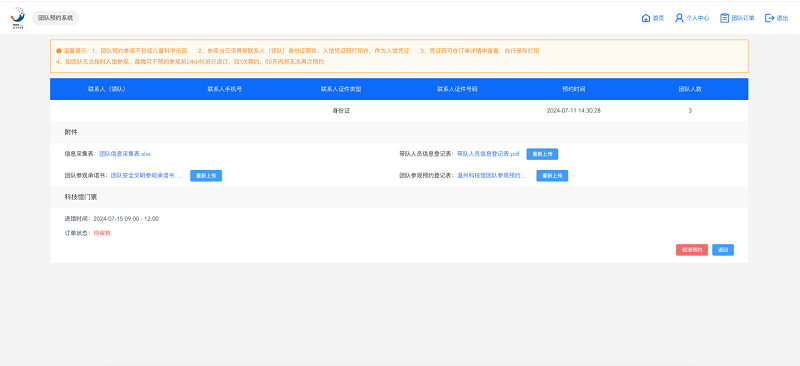This screenshot has height=366, width=800.
Task: Open the 团队信息采集表.xlsx file link
Action: pyautogui.click(x=125, y=154)
